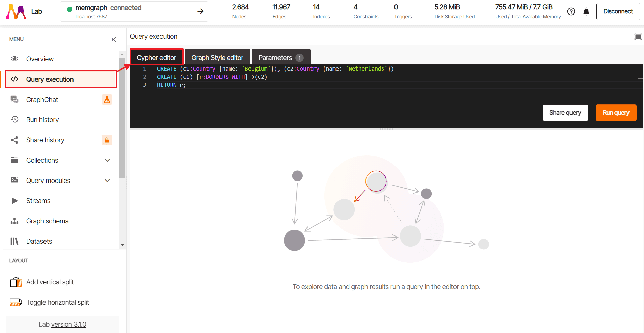Click the Memgraph Lab logo
The width and height of the screenshot is (644, 333).
coord(16,11)
